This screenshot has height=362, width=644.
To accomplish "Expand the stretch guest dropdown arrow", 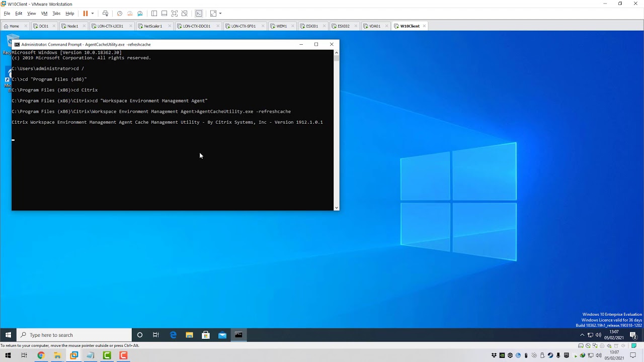I will point(220,14).
